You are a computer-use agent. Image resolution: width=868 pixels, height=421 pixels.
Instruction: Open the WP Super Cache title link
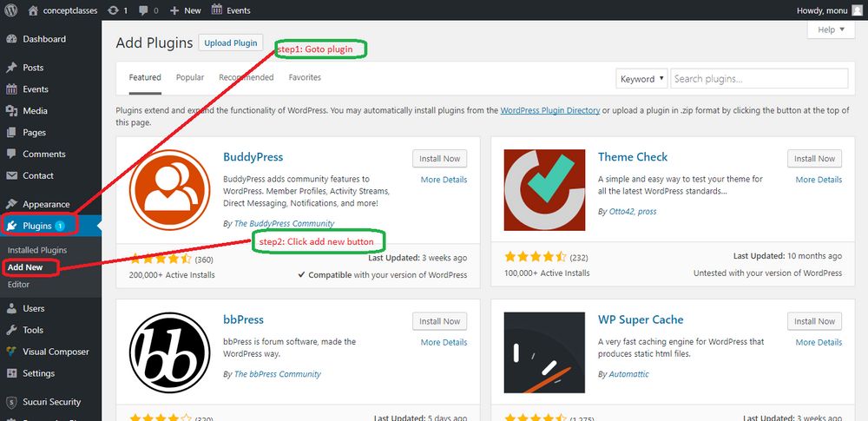(641, 319)
